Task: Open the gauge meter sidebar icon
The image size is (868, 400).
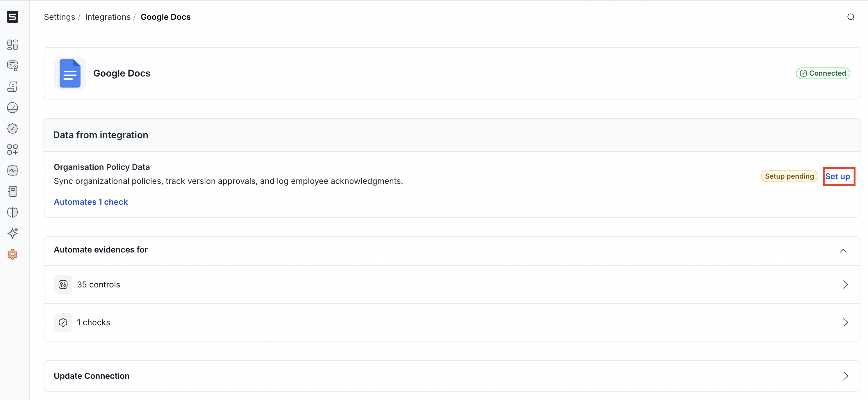Action: pos(12,108)
